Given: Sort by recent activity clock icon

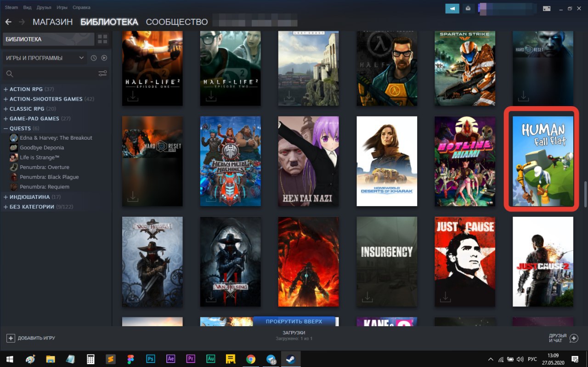Looking at the screenshot, I should pyautogui.click(x=94, y=58).
